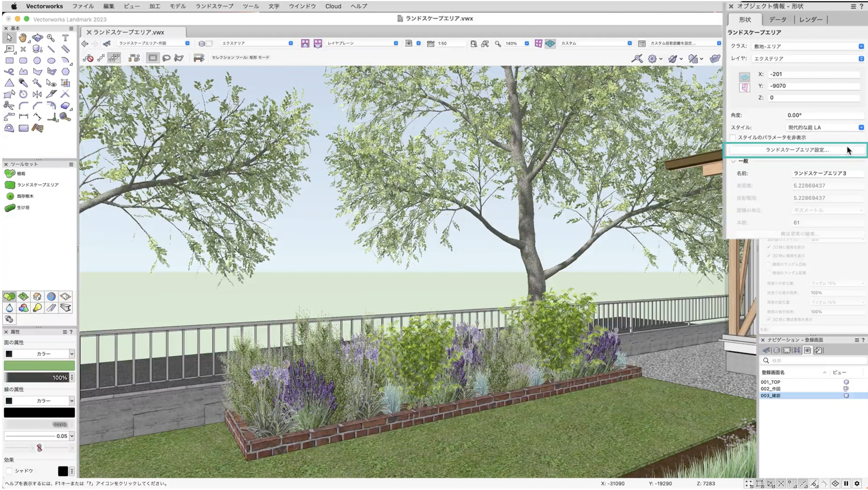Viewport: 868px width, 490px height.
Task: Choose the Flyover tool
Action: click(37, 38)
